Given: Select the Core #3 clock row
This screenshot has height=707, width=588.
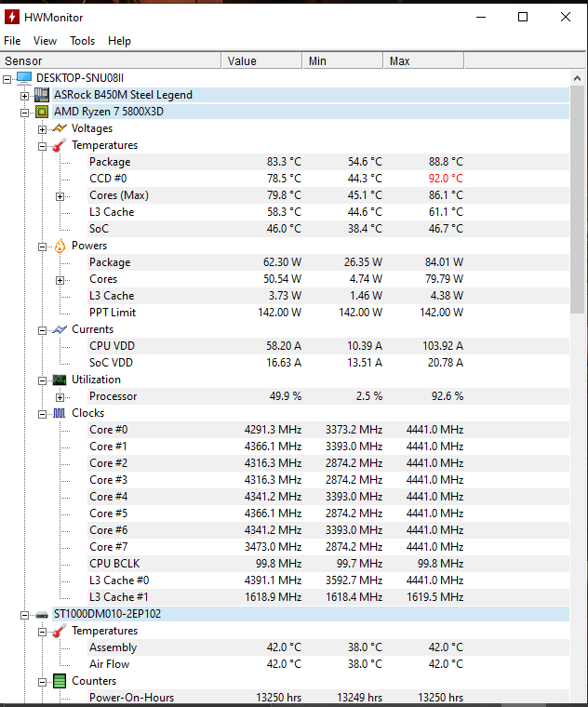Looking at the screenshot, I should point(328,480).
